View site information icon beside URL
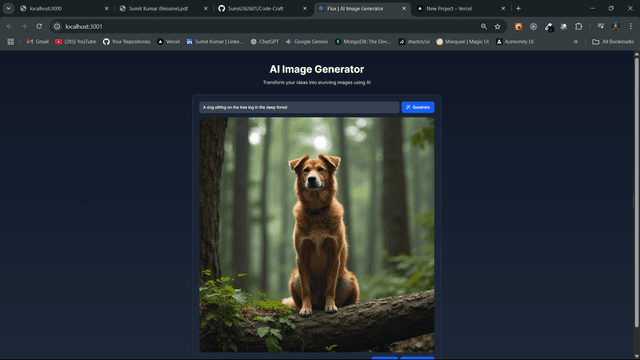This screenshot has height=360, width=640. 57,27
